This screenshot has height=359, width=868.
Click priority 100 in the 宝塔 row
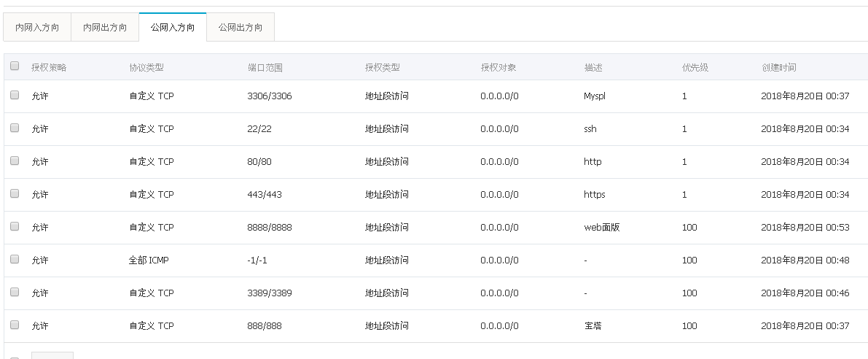(689, 325)
